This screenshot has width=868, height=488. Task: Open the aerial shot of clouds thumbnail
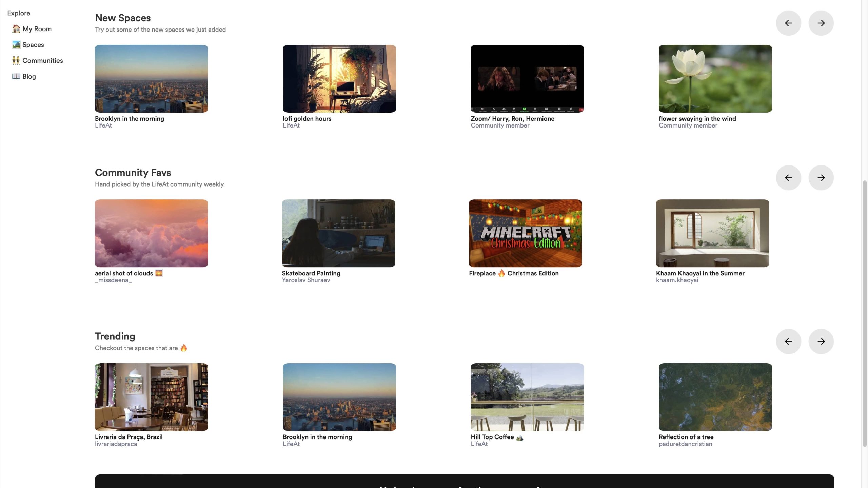point(151,233)
